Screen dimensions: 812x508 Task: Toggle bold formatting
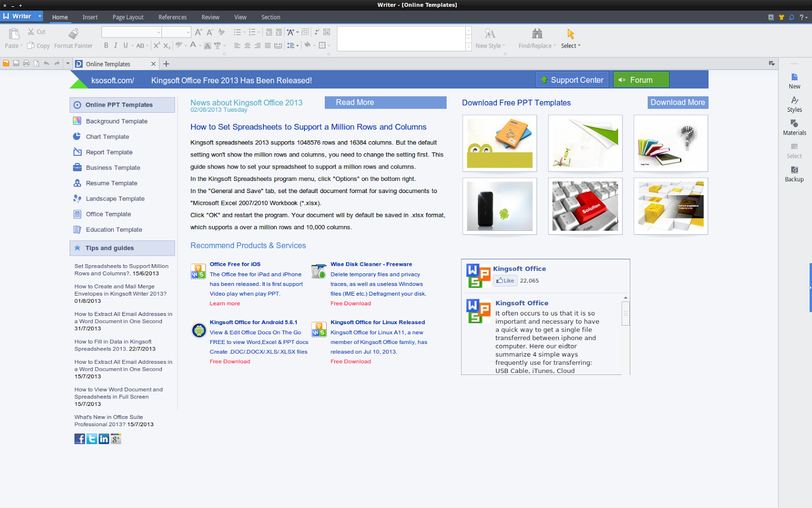pos(106,45)
